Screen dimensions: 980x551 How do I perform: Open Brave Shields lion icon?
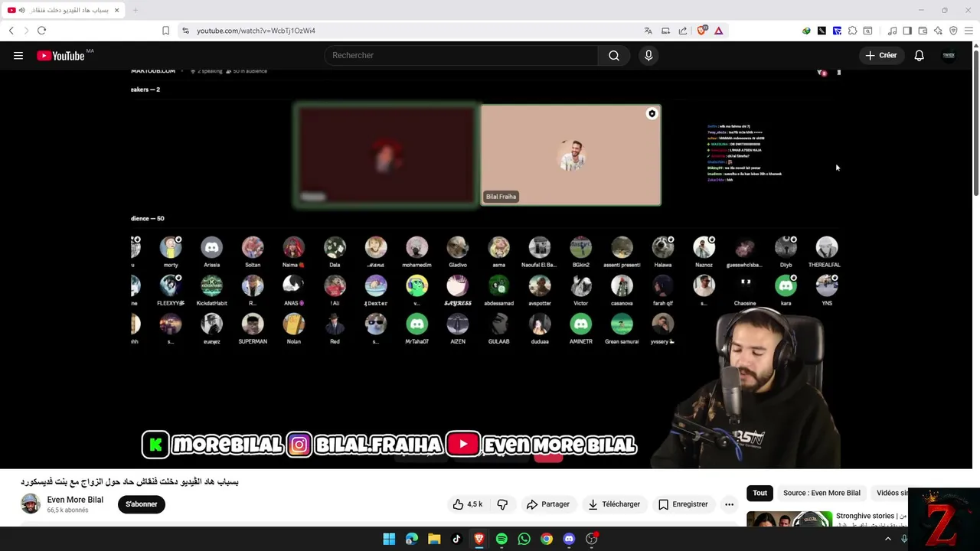tap(701, 31)
